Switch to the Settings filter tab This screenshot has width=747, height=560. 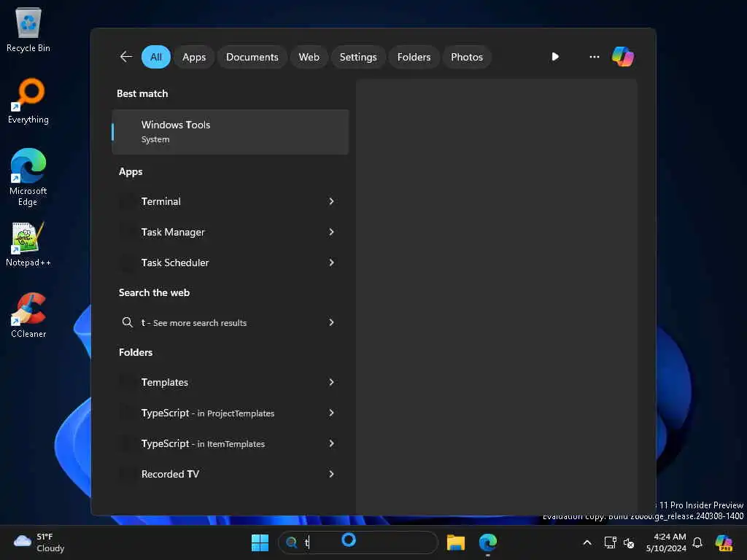pos(357,57)
